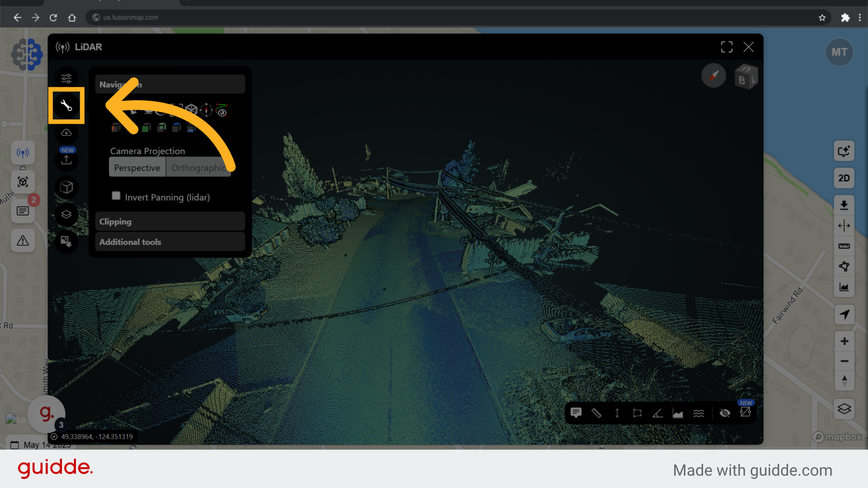Image resolution: width=868 pixels, height=488 pixels.
Task: Select Orthographic camera projection
Action: click(x=198, y=168)
